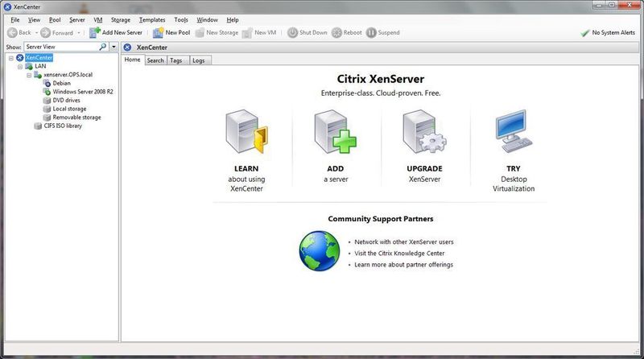Open the Templates menu
This screenshot has height=359, width=644.
[152, 19]
